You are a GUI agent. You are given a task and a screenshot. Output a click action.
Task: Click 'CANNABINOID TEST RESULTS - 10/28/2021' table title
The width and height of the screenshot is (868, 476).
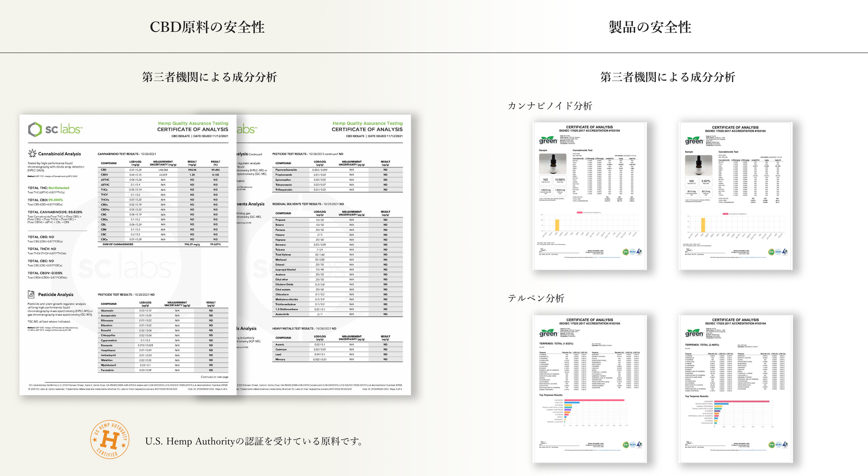[127, 154]
